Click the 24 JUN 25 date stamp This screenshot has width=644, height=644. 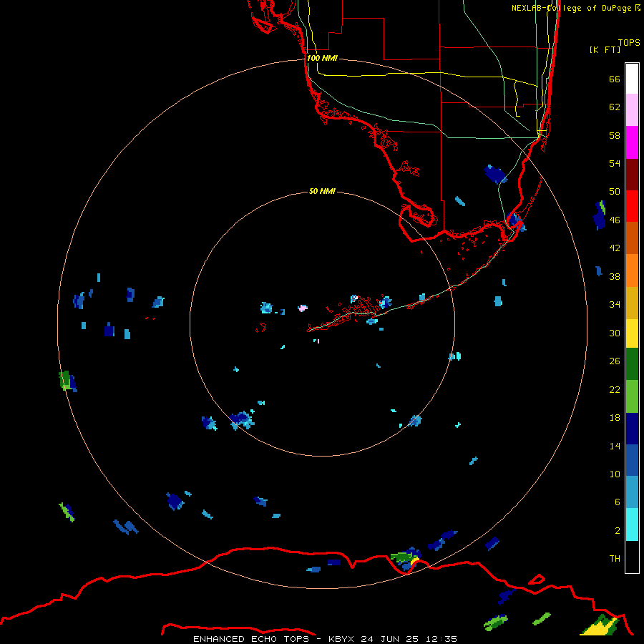pos(389,639)
